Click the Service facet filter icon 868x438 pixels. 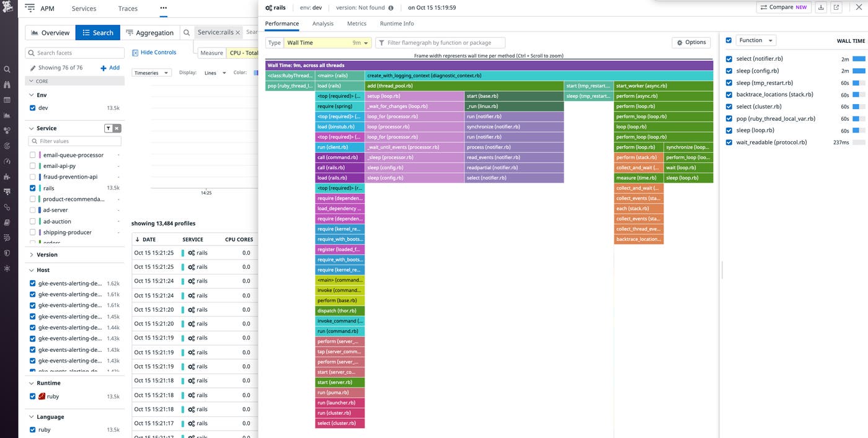click(x=108, y=128)
